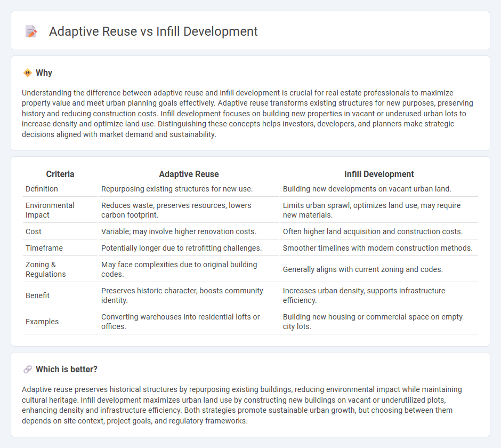Screen dimensions: 501x448
Task: Select the Timeframe row label
Action: point(44,248)
